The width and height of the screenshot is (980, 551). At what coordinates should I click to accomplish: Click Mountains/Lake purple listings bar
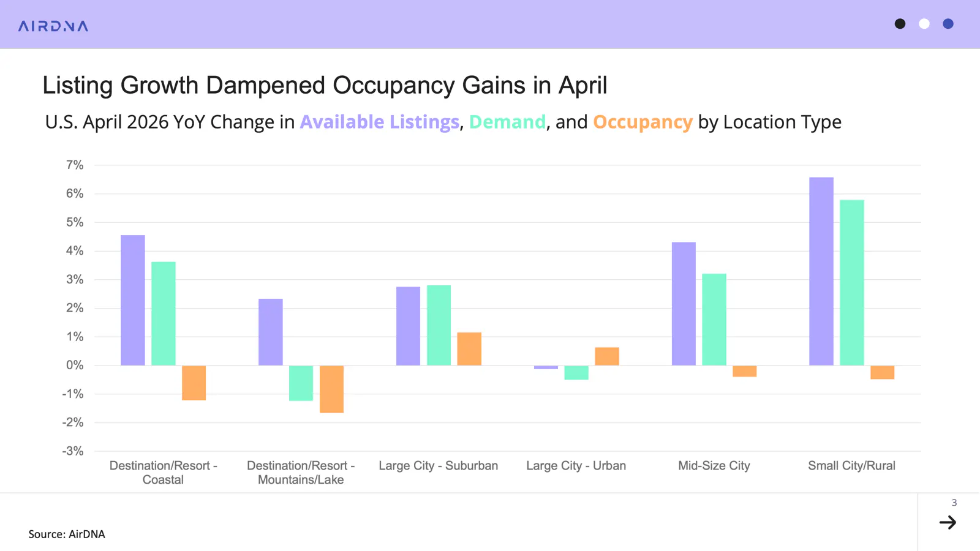click(271, 332)
